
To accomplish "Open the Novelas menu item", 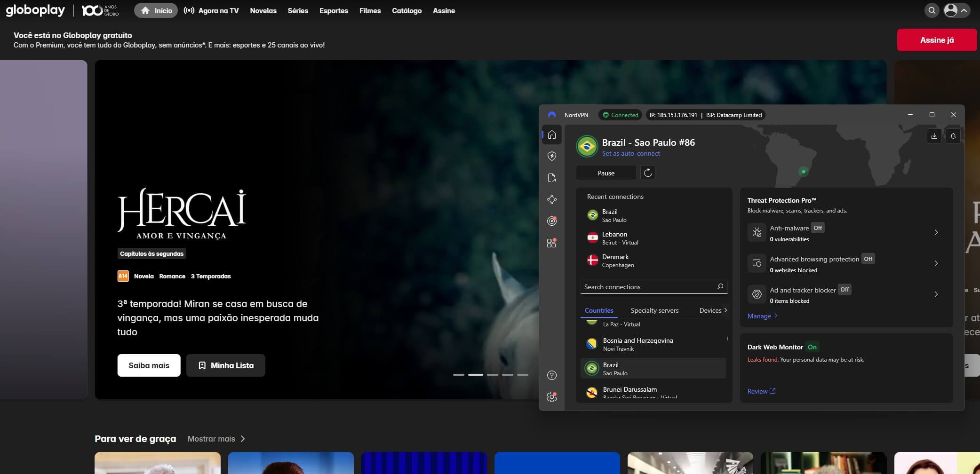I will pos(263,10).
